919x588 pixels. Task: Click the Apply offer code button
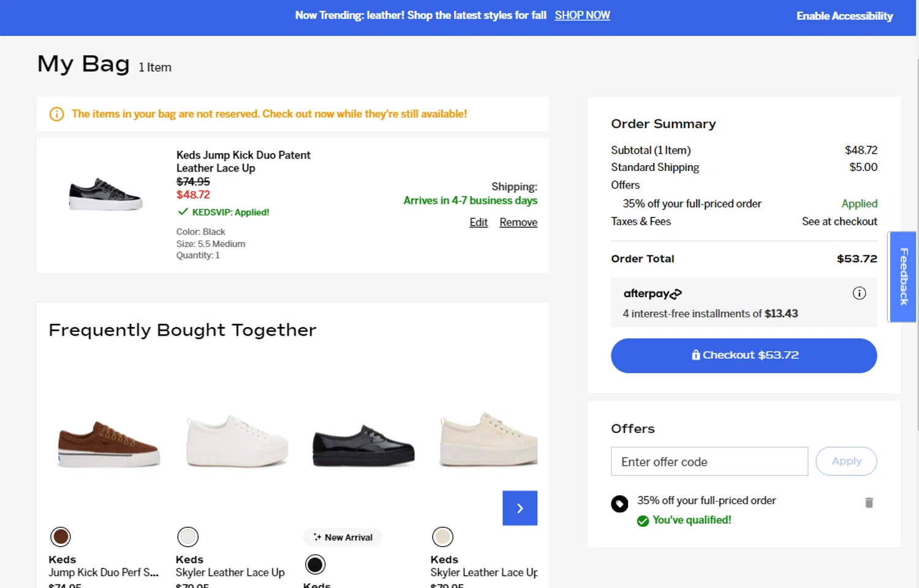(x=846, y=461)
